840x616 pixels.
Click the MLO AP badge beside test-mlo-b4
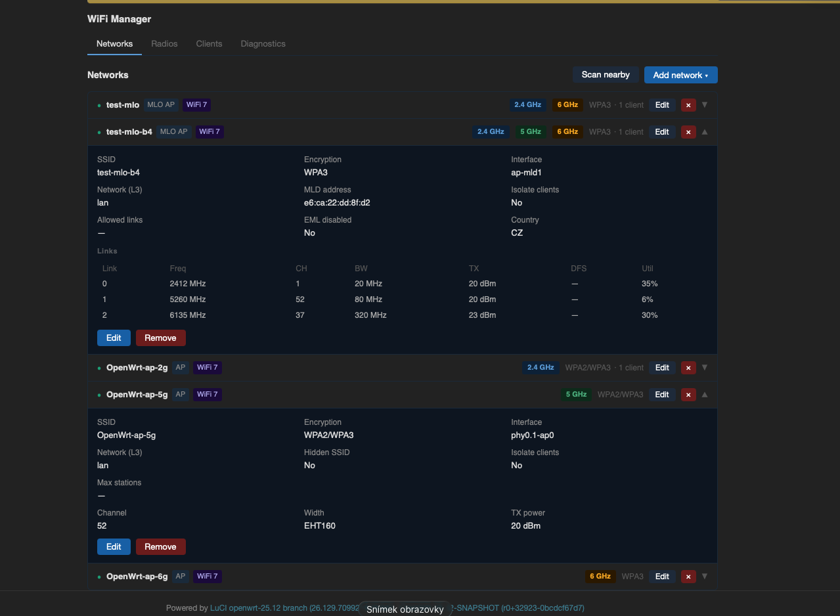pos(174,132)
